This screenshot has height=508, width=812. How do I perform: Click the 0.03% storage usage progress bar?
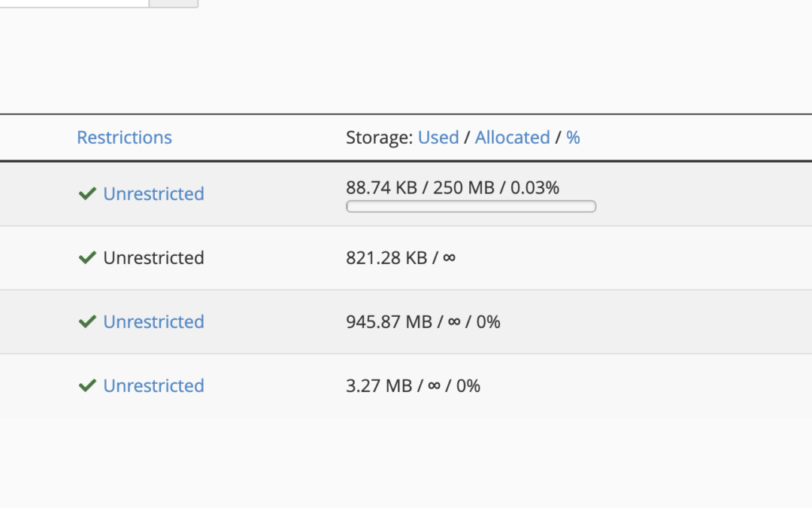point(471,206)
